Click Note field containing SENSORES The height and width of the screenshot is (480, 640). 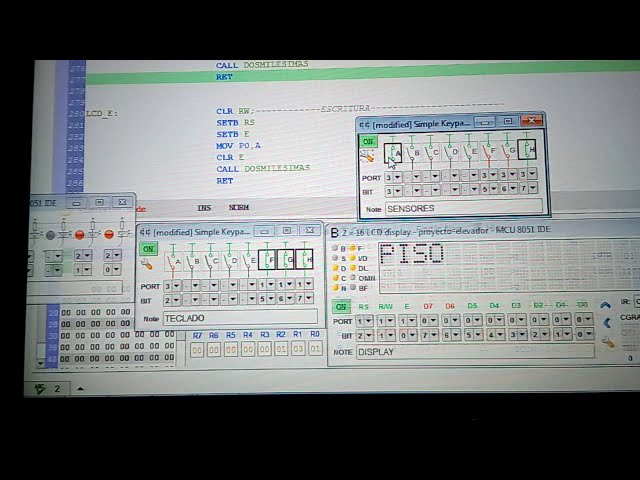tap(462, 209)
